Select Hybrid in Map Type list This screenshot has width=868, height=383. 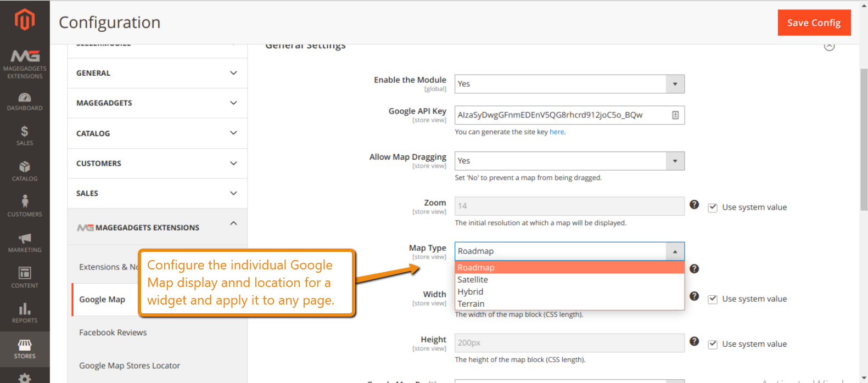(x=569, y=291)
